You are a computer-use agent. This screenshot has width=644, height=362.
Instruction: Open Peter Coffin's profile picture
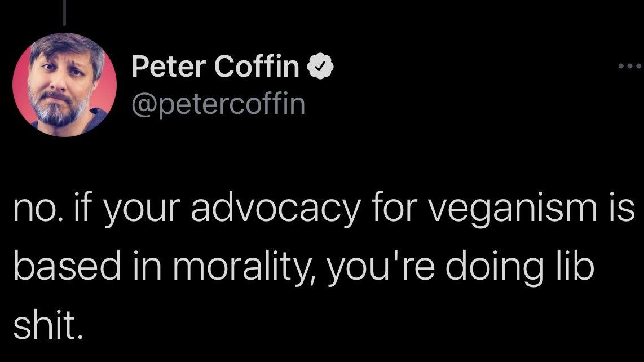click(x=64, y=85)
